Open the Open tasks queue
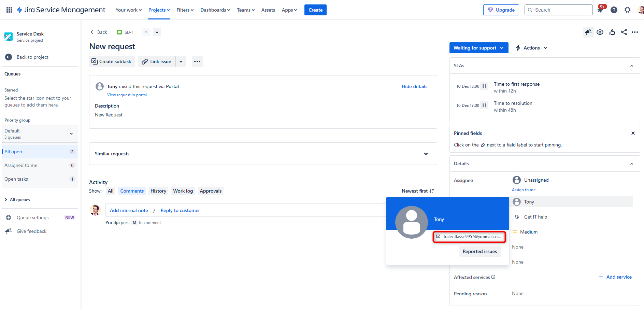 pyautogui.click(x=40, y=179)
